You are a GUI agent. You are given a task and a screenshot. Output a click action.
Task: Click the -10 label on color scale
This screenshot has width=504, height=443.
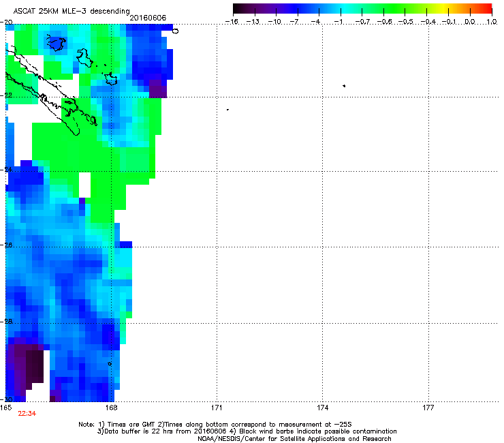coord(274,22)
